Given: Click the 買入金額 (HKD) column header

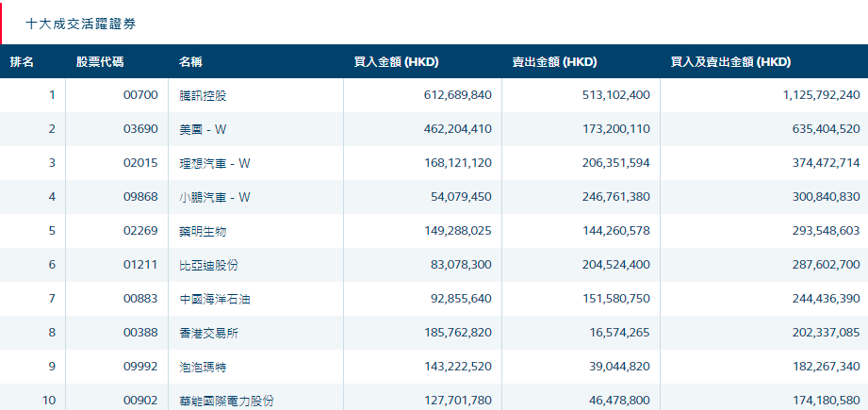Looking at the screenshot, I should 397,62.
